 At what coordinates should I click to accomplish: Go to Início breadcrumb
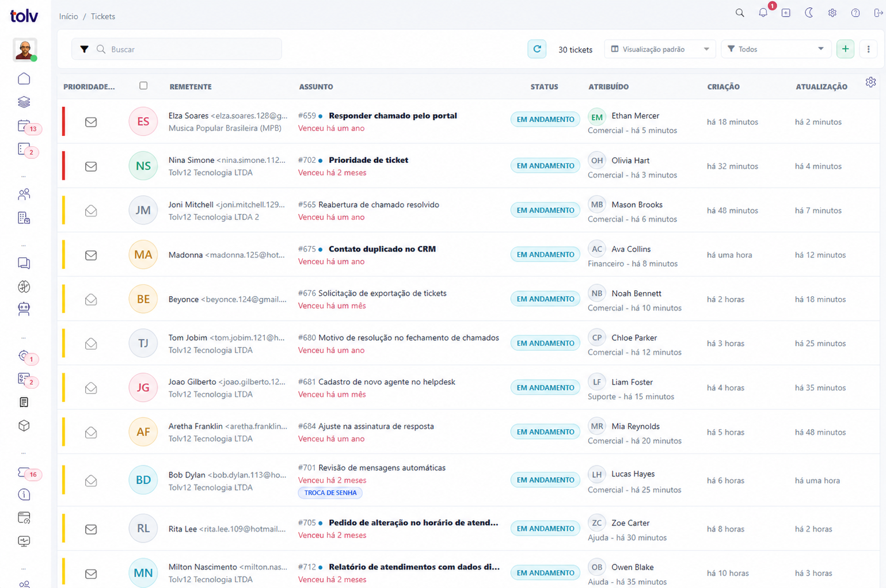(x=69, y=17)
